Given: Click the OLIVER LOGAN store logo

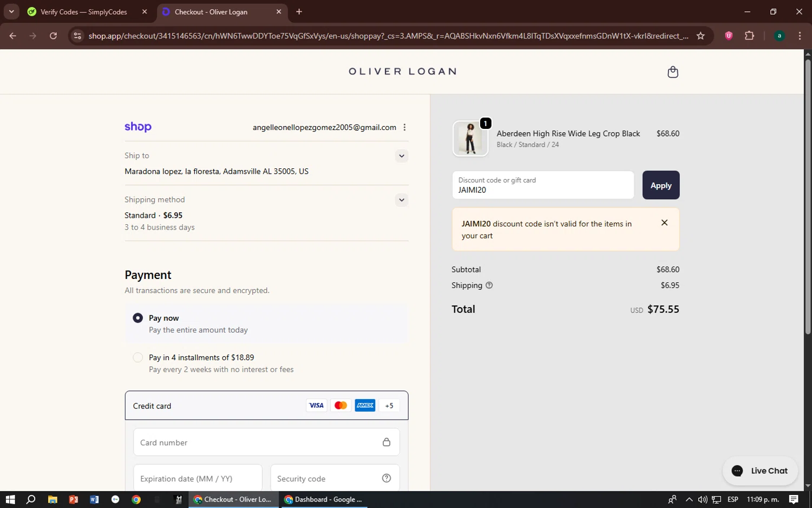Looking at the screenshot, I should point(402,71).
